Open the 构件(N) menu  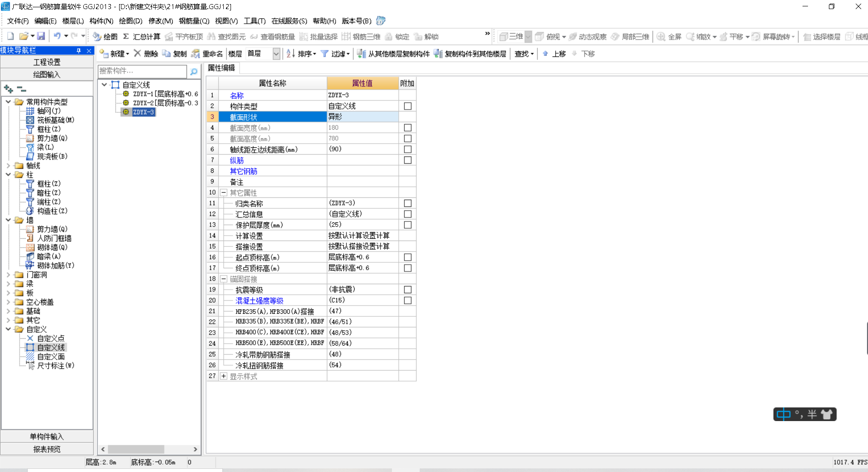(x=101, y=21)
